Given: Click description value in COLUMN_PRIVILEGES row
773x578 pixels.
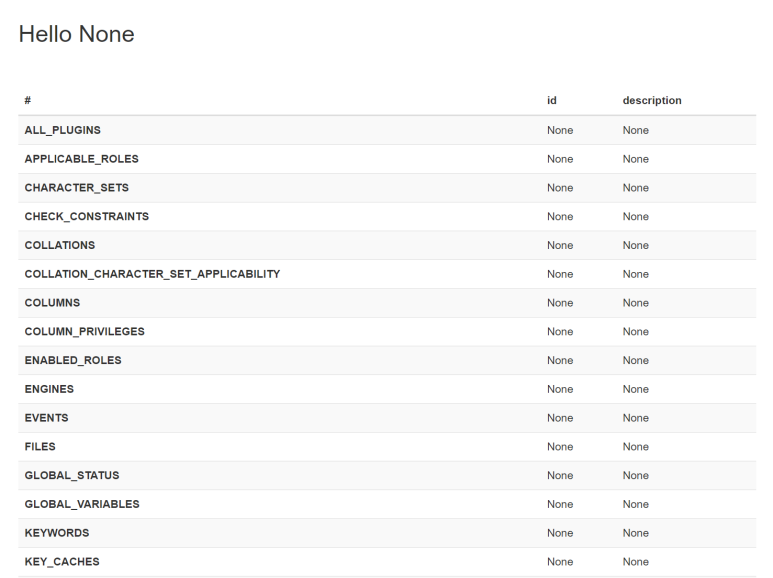Looking at the screenshot, I should 635,331.
